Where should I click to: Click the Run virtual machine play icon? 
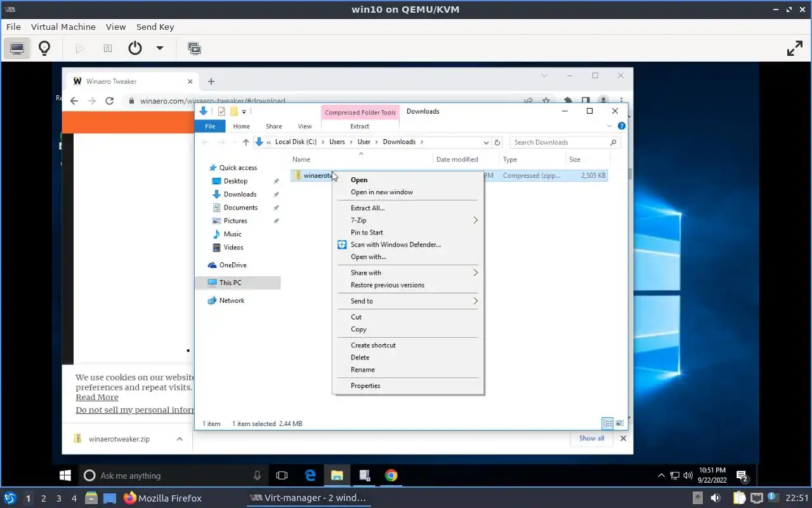click(80, 48)
